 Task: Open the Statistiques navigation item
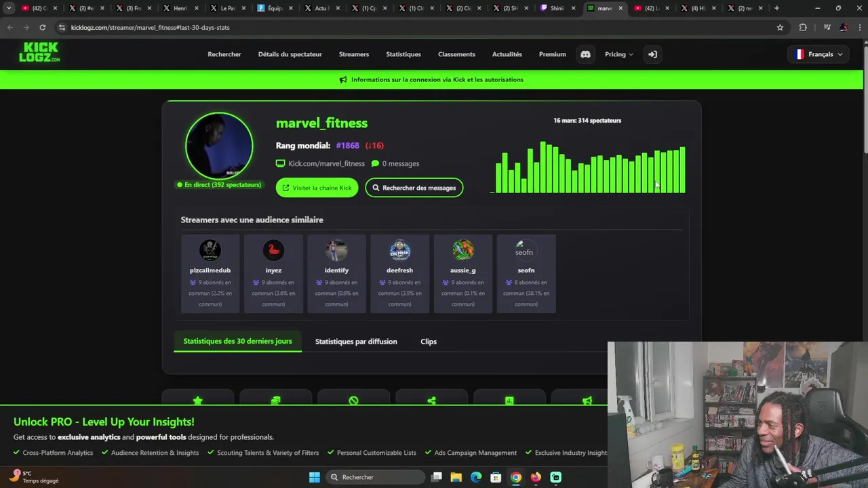coord(403,54)
